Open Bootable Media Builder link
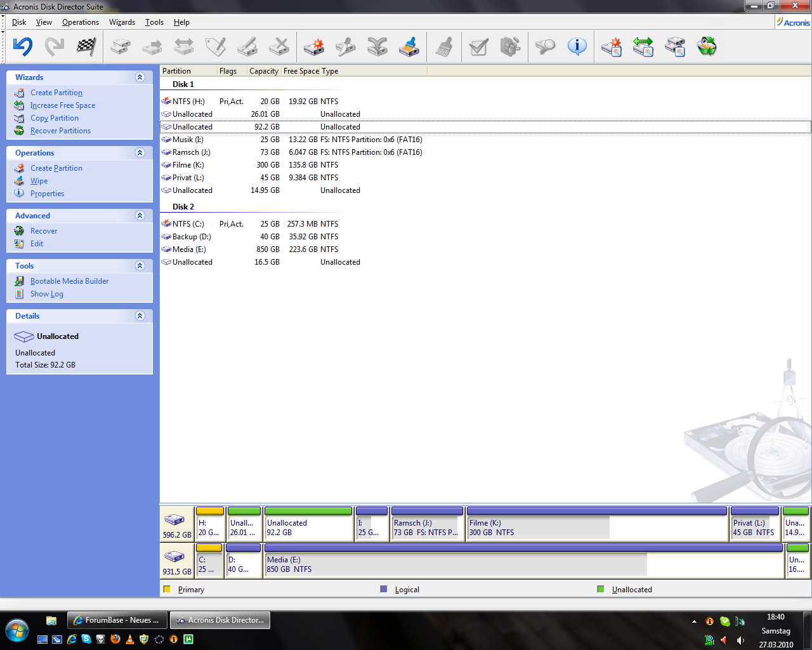The height and width of the screenshot is (650, 812). point(69,281)
